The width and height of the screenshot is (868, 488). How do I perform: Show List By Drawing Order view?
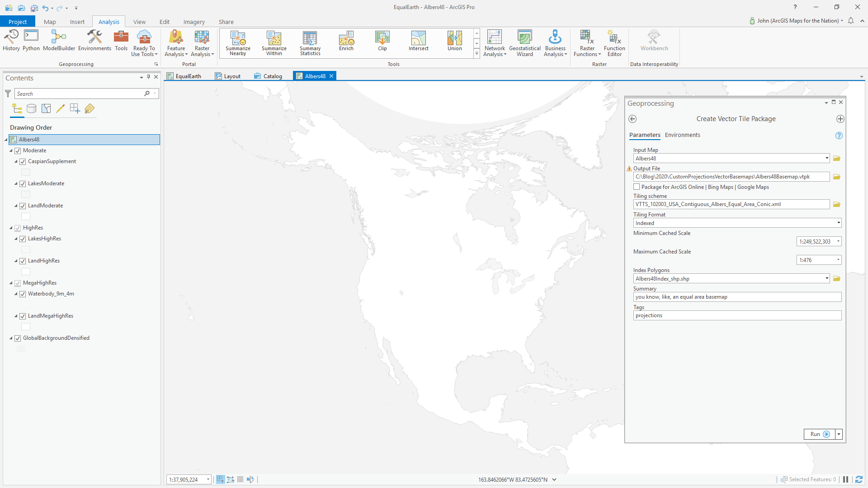(17, 109)
